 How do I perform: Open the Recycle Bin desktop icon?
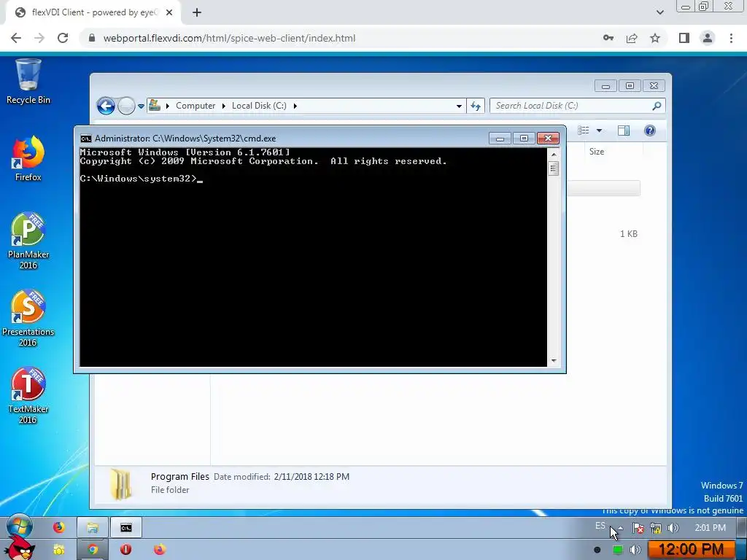coord(28,81)
